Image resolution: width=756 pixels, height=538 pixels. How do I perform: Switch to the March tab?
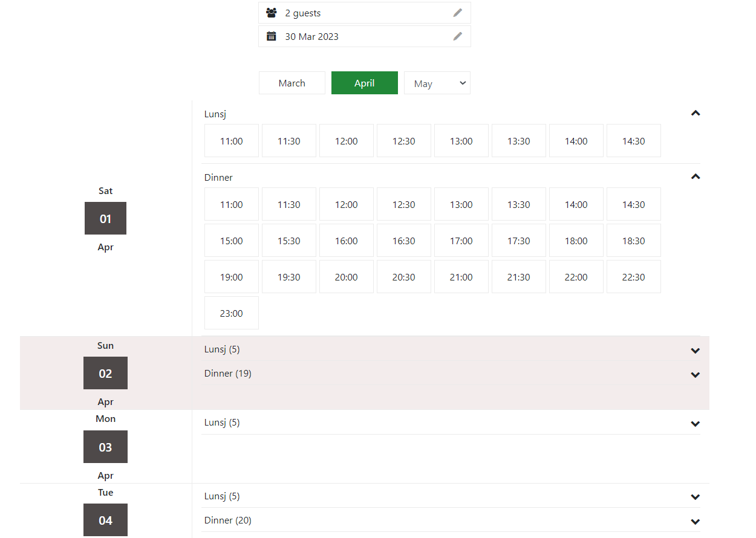[x=292, y=83]
